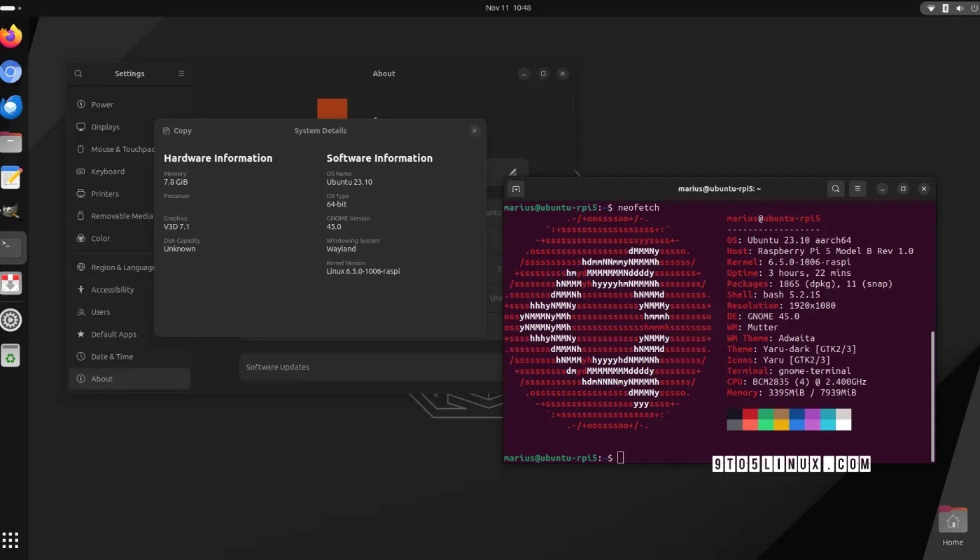This screenshot has width=980, height=560.
Task: Click the "Packages: 1865 (dpkg), 11 (snap)" line
Action: tap(810, 284)
